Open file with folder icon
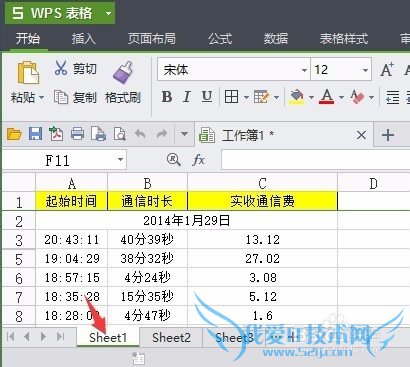 coord(14,135)
